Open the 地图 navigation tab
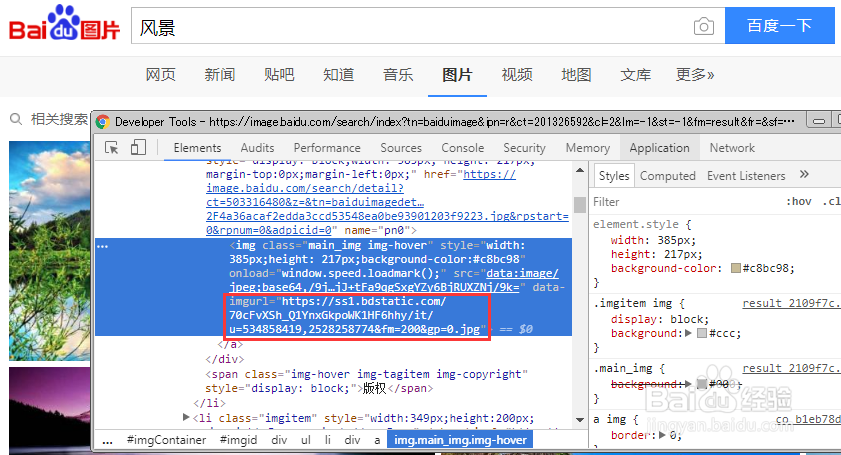The image size is (841, 455). [x=576, y=75]
